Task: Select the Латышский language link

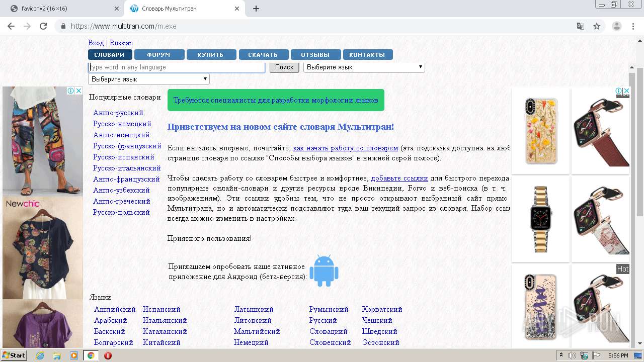Action: tap(254, 309)
